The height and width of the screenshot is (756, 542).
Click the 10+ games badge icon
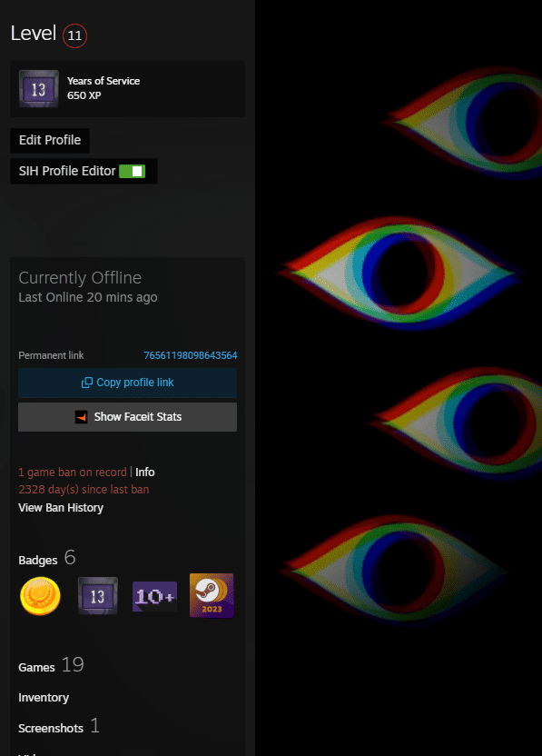(x=154, y=596)
